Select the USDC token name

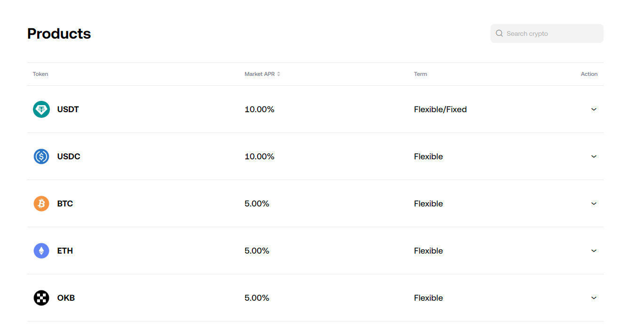click(69, 156)
